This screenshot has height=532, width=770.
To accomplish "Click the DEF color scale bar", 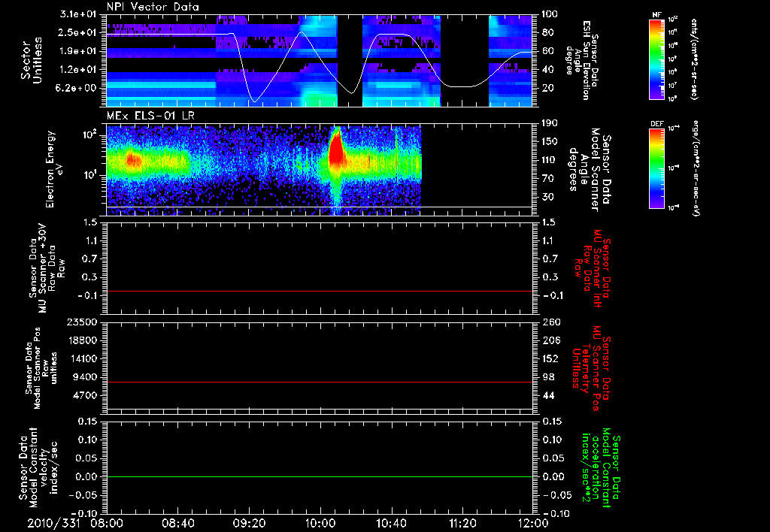I will 656,168.
